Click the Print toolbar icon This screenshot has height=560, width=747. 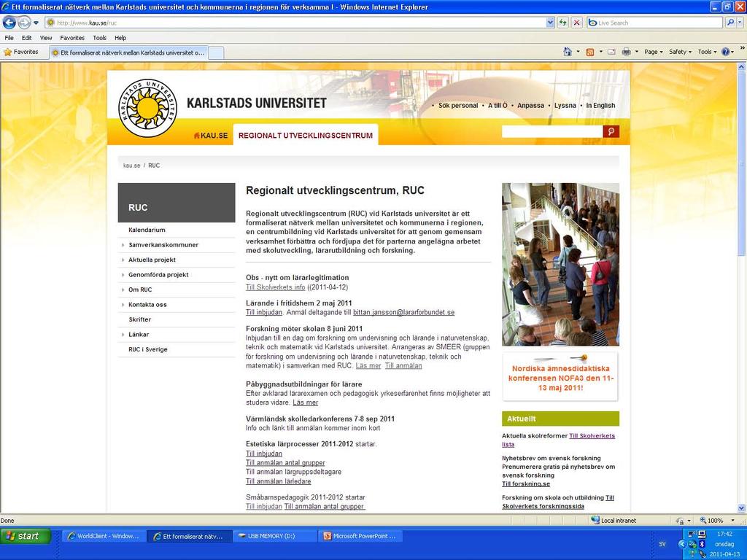point(626,52)
